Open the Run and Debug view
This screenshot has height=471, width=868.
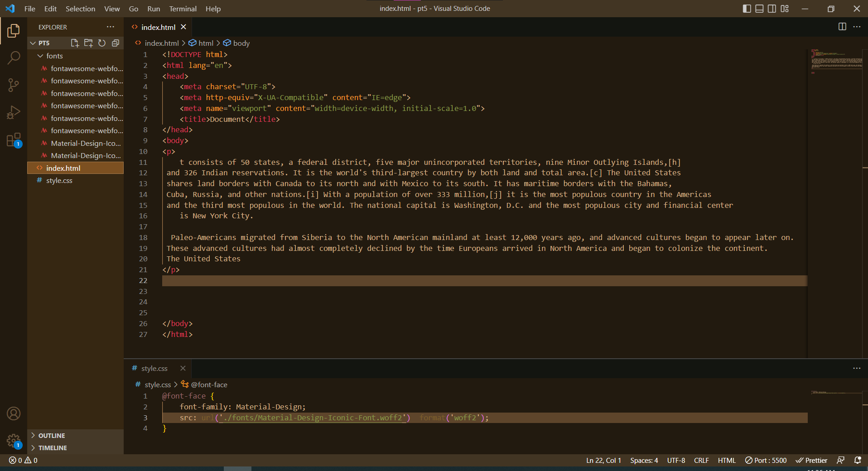(x=14, y=112)
